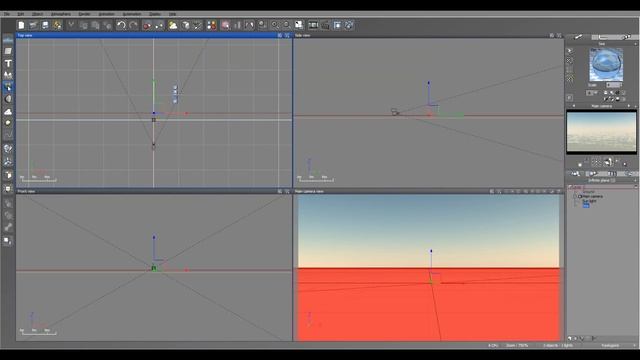Click the film strip icon in toolbar
Image resolution: width=640 pixels, height=360 pixels.
click(313, 25)
